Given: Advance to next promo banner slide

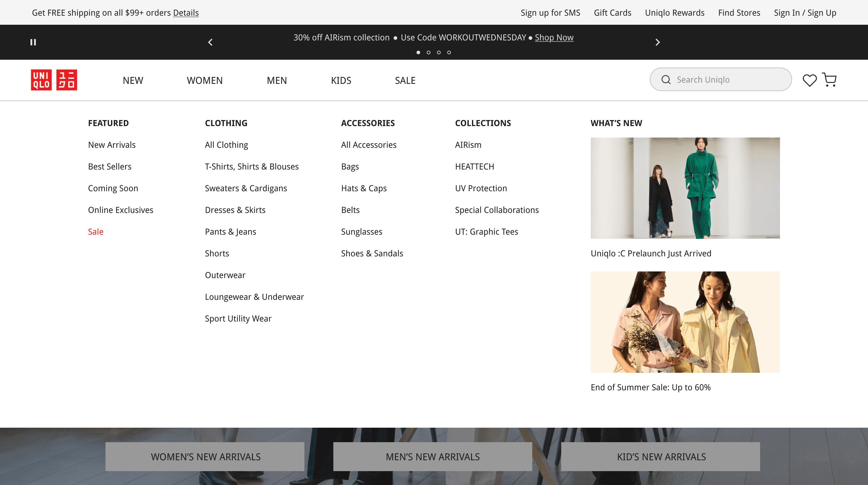Looking at the screenshot, I should (657, 42).
